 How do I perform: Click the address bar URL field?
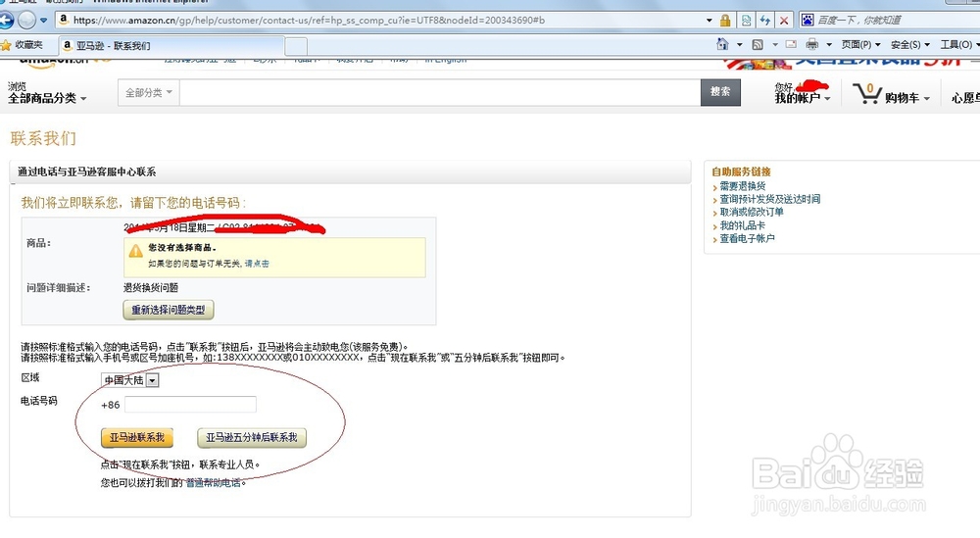pos(381,20)
